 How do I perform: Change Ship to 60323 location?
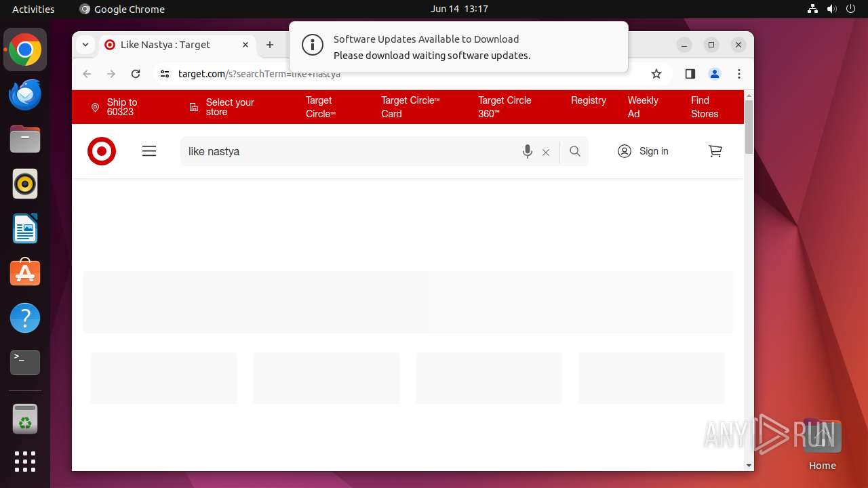(115, 107)
